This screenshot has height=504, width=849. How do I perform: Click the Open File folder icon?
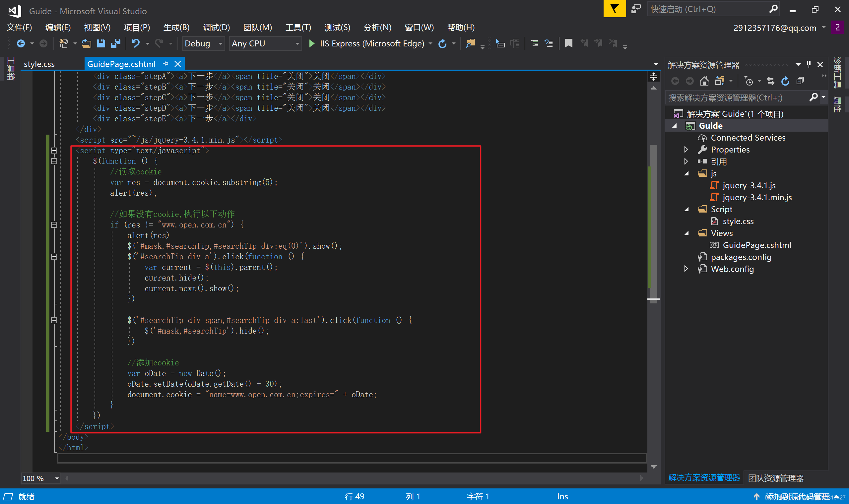tap(86, 43)
